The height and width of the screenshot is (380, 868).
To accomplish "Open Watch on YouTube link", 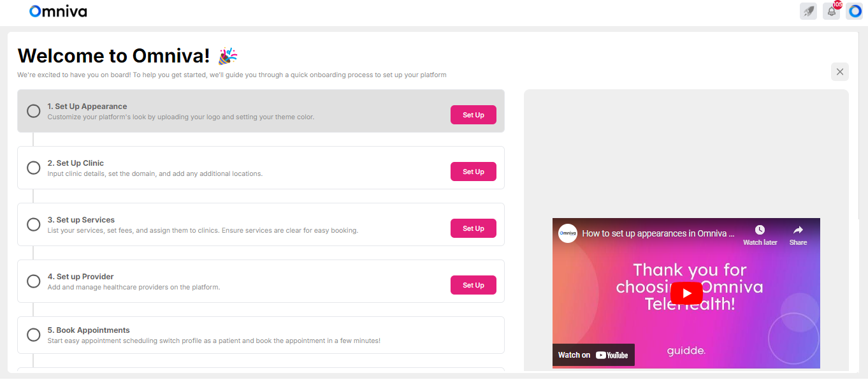I will 593,355.
